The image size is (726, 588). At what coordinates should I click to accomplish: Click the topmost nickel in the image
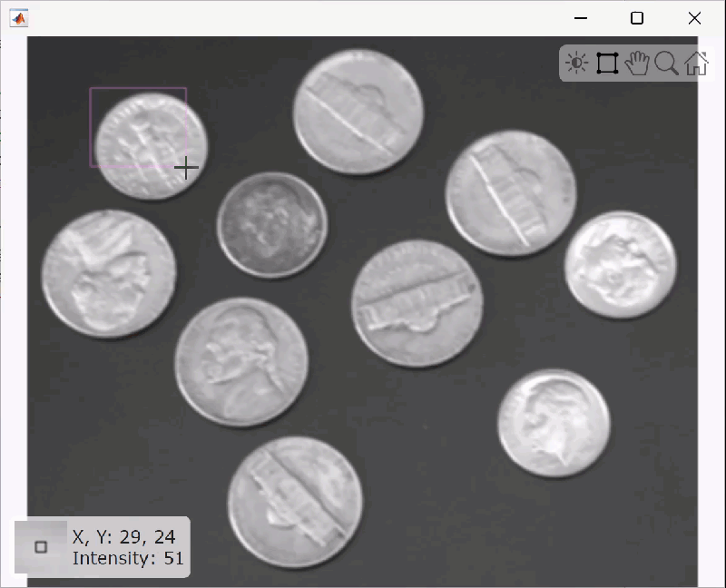358,112
